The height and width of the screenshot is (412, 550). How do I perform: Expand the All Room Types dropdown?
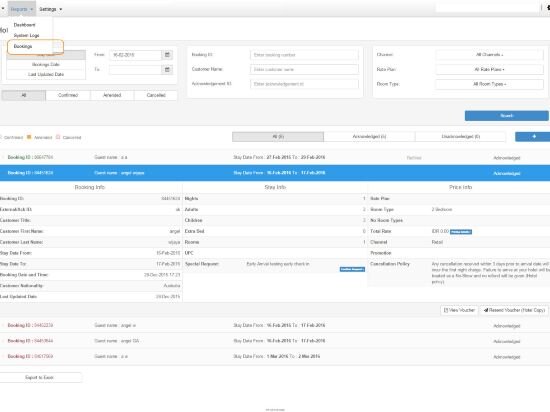(x=489, y=84)
